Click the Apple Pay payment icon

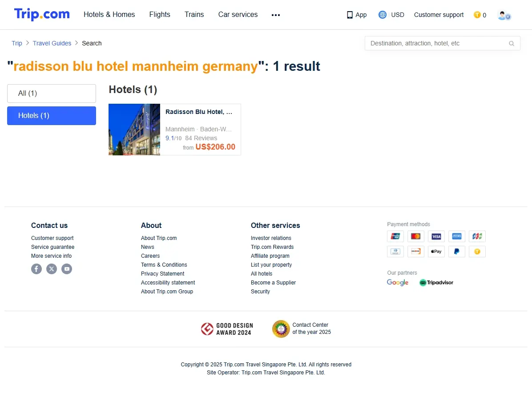click(436, 252)
